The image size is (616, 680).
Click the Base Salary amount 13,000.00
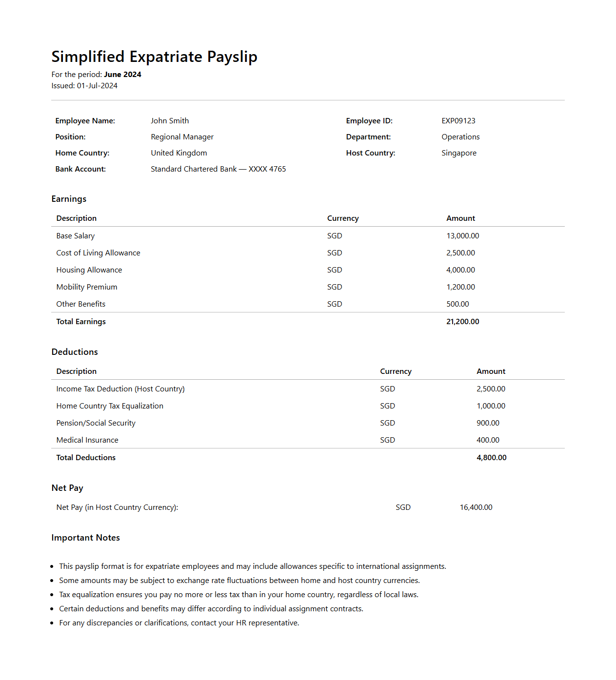click(462, 236)
